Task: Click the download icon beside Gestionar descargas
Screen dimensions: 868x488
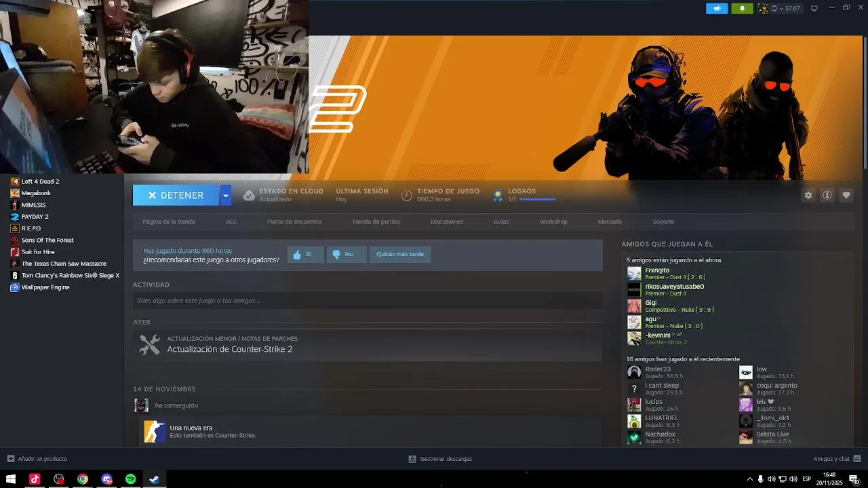Action: tap(412, 459)
